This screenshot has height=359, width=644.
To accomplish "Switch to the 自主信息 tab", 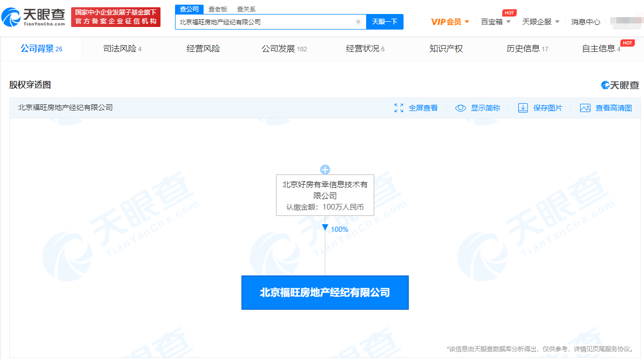I will (601, 49).
